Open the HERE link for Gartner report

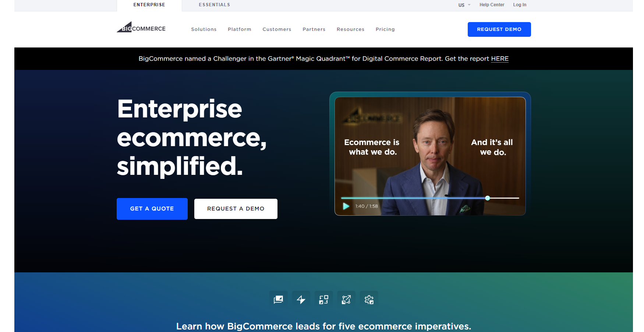500,59
